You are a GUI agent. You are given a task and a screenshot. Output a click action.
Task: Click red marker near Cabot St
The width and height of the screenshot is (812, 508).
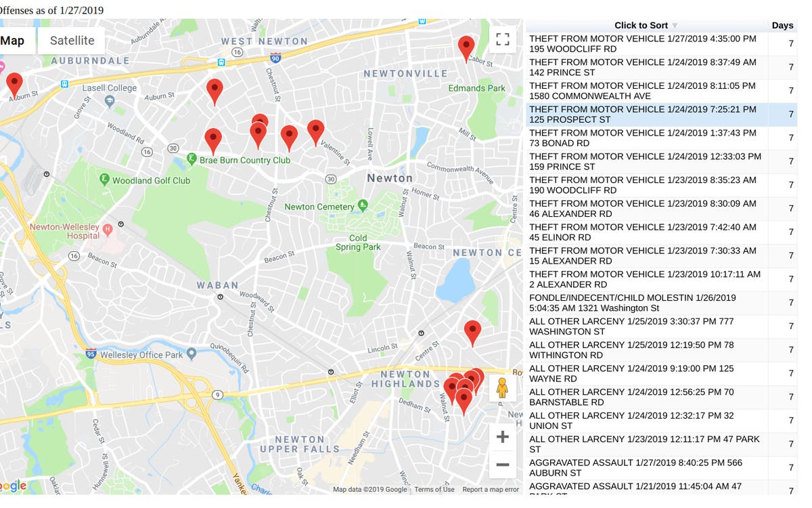(x=466, y=48)
